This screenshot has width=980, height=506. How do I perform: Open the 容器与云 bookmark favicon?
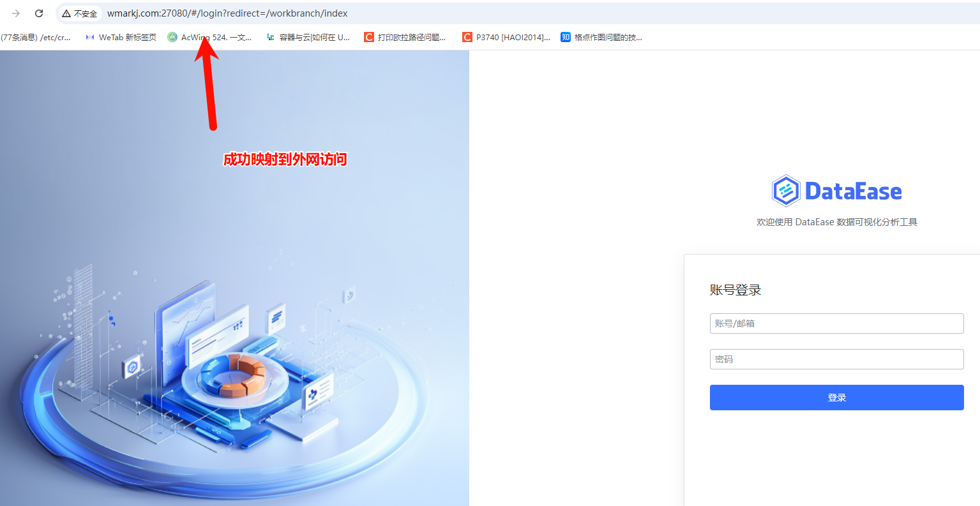point(271,38)
